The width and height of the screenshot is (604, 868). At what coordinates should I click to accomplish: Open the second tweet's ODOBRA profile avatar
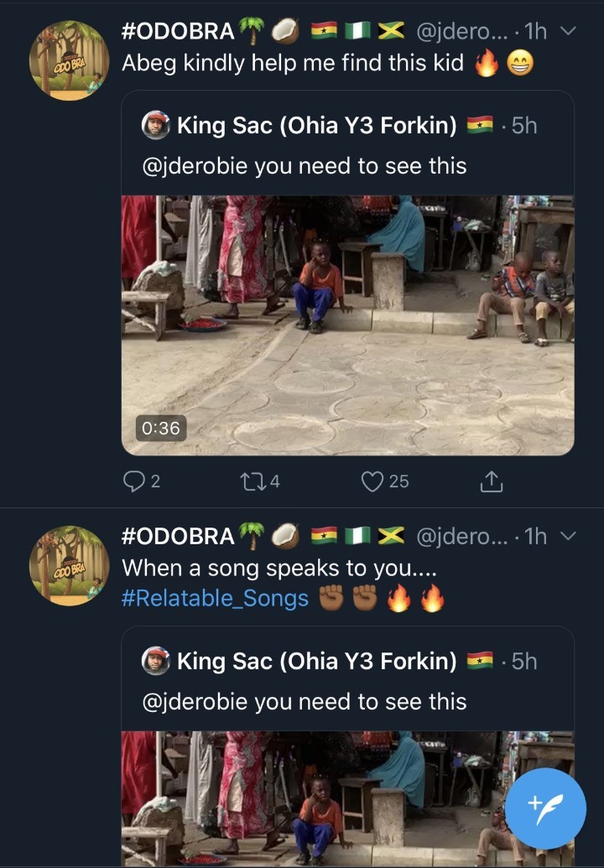[x=69, y=565]
